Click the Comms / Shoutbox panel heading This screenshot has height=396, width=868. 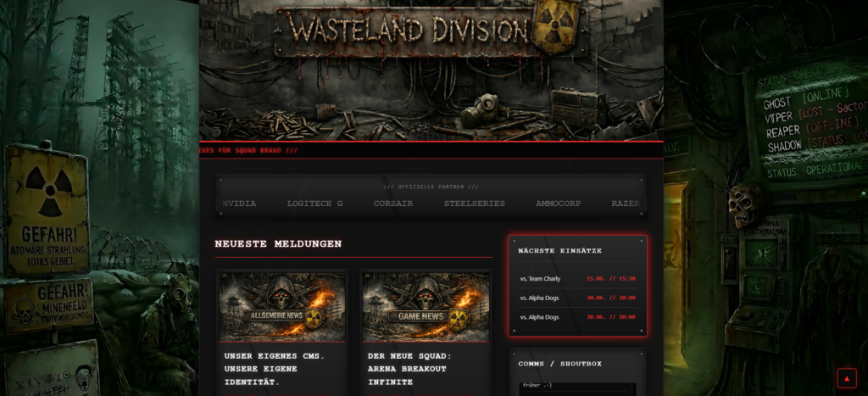point(560,364)
